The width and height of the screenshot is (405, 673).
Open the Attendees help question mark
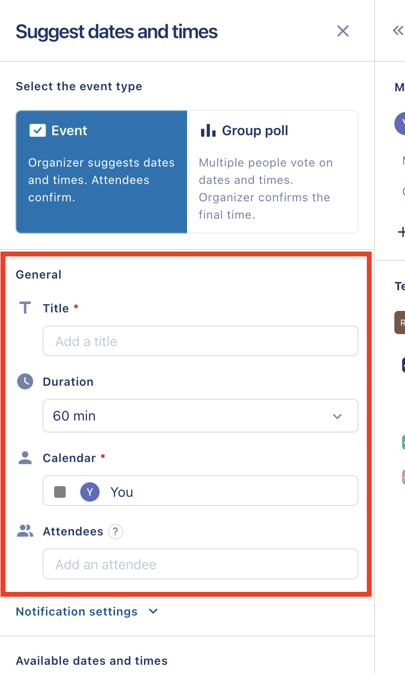115,531
